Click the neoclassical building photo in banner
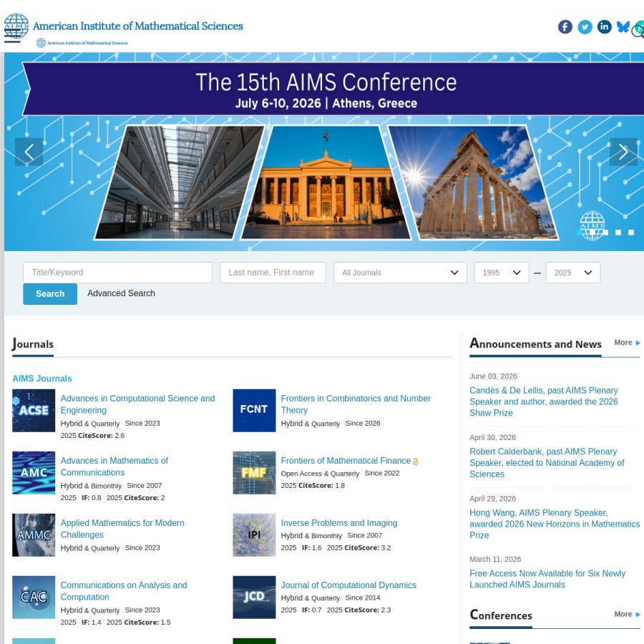This screenshot has width=644, height=644. pos(326,182)
